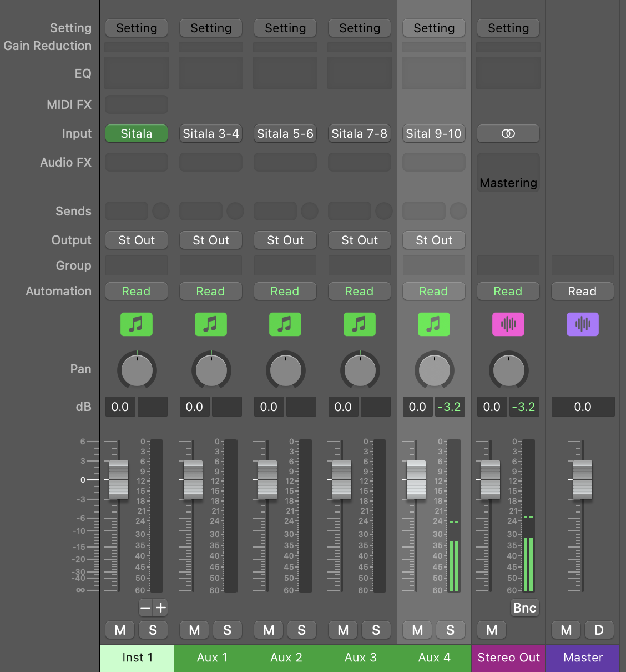Click the minus button on Inst 1
Screen dimensions: 626x672
click(x=145, y=608)
